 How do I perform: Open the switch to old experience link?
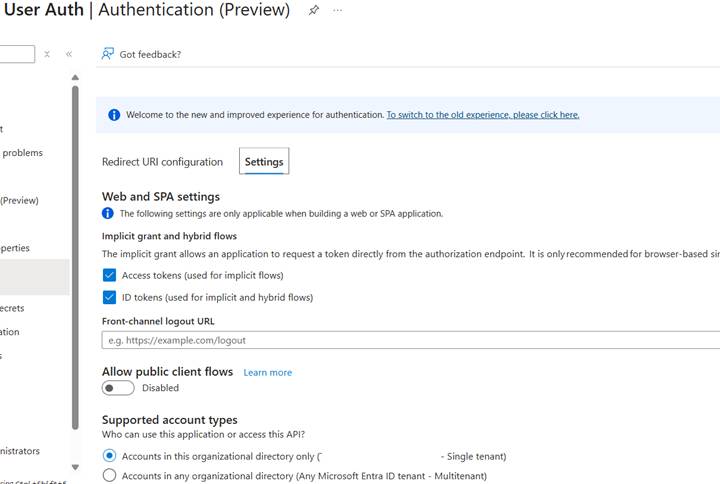(x=483, y=115)
